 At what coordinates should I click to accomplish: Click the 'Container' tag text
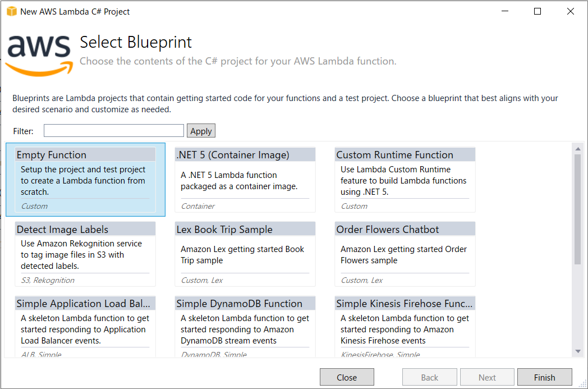[197, 206]
